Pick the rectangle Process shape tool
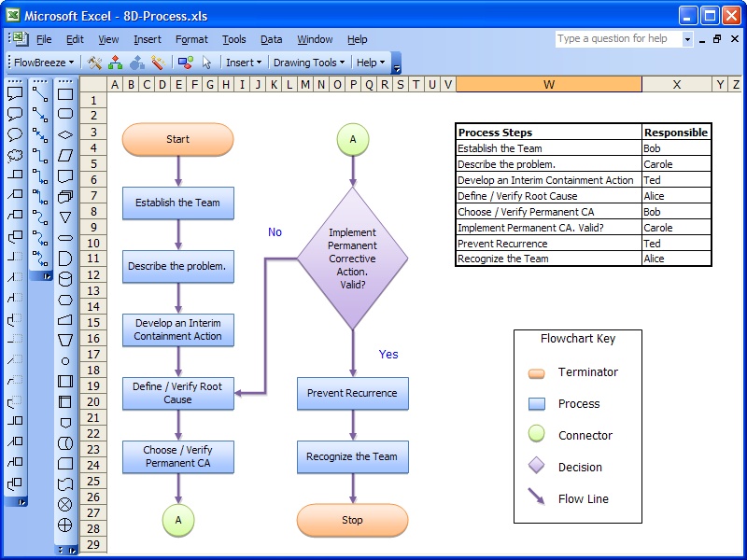 point(64,93)
